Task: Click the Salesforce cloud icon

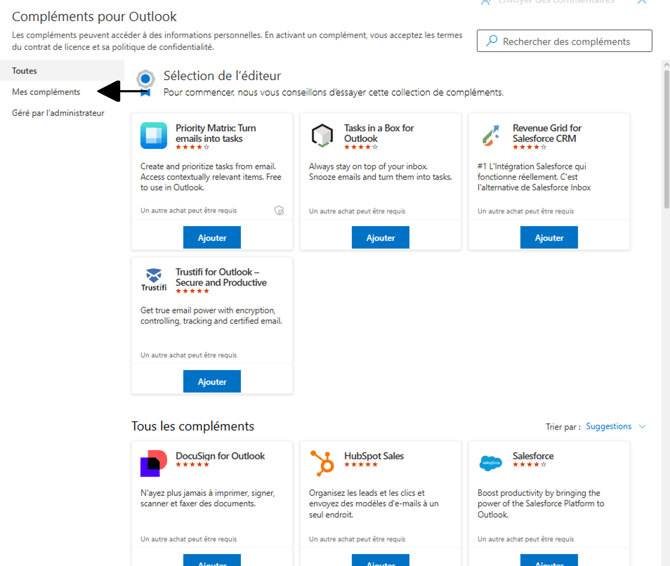Action: [x=491, y=463]
